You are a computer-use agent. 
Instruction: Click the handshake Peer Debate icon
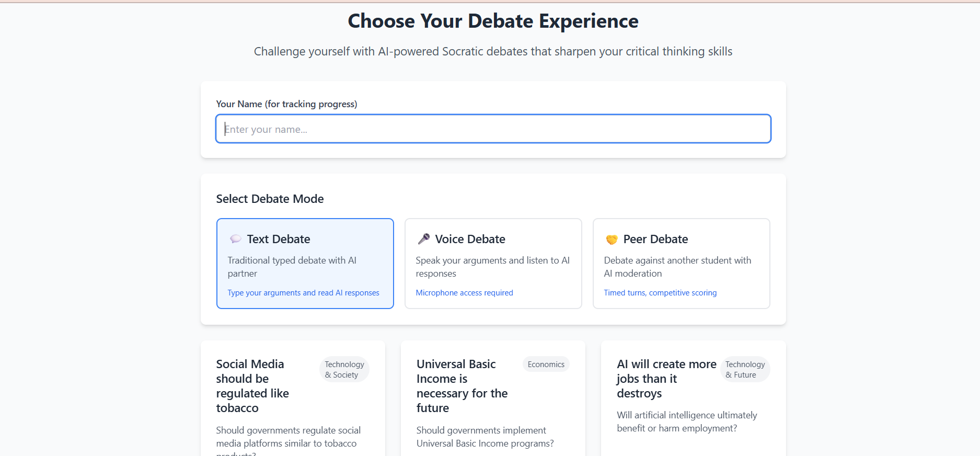(x=612, y=240)
